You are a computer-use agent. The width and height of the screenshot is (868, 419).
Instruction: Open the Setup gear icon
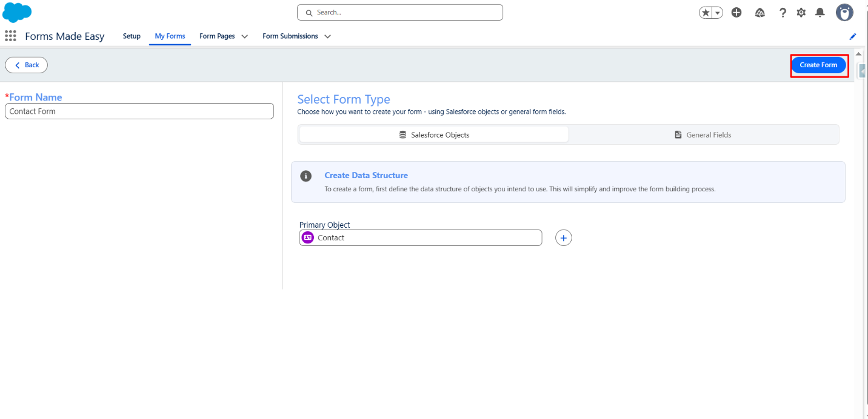pyautogui.click(x=801, y=13)
